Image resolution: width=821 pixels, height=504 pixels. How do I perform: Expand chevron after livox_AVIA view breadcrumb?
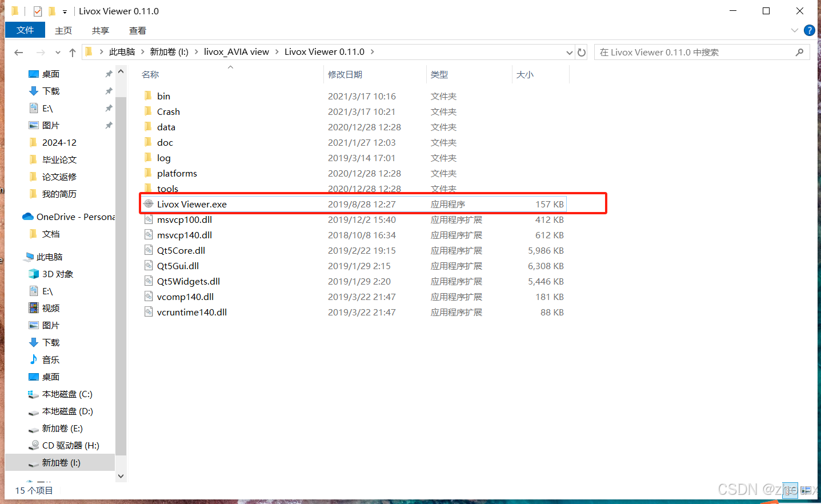[277, 52]
